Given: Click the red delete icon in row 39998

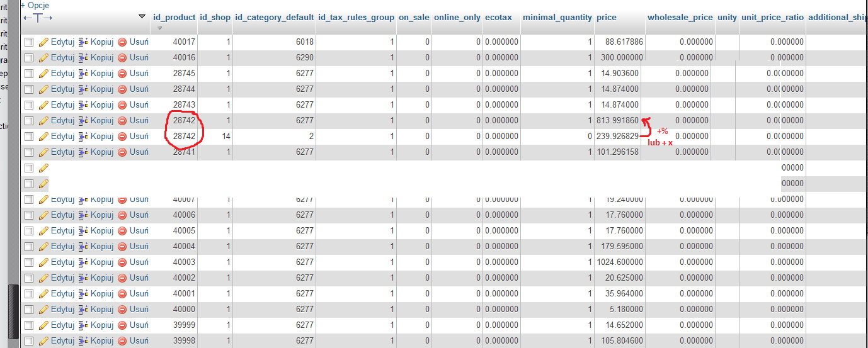Looking at the screenshot, I should coord(122,341).
